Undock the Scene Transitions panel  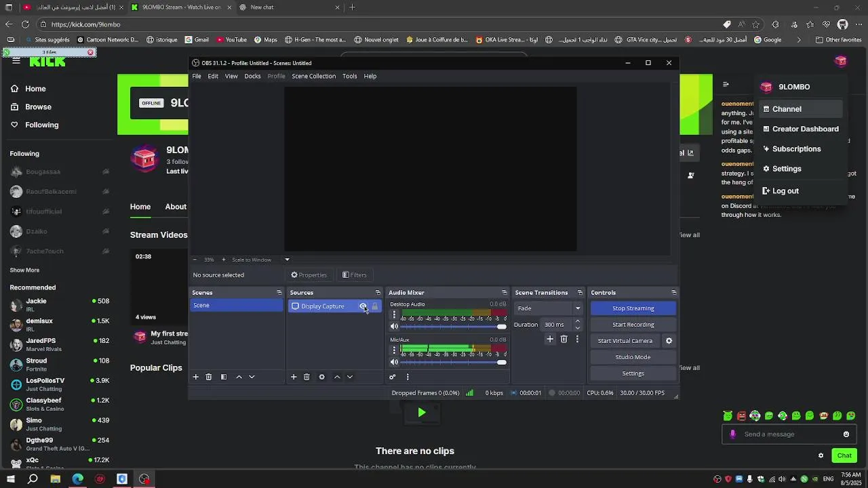point(580,293)
